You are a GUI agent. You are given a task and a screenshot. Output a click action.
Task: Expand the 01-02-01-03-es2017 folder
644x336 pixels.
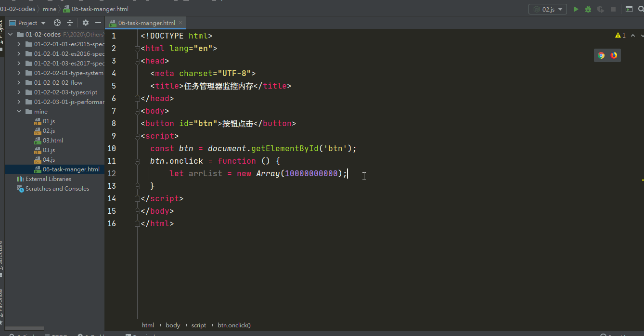tap(19, 63)
